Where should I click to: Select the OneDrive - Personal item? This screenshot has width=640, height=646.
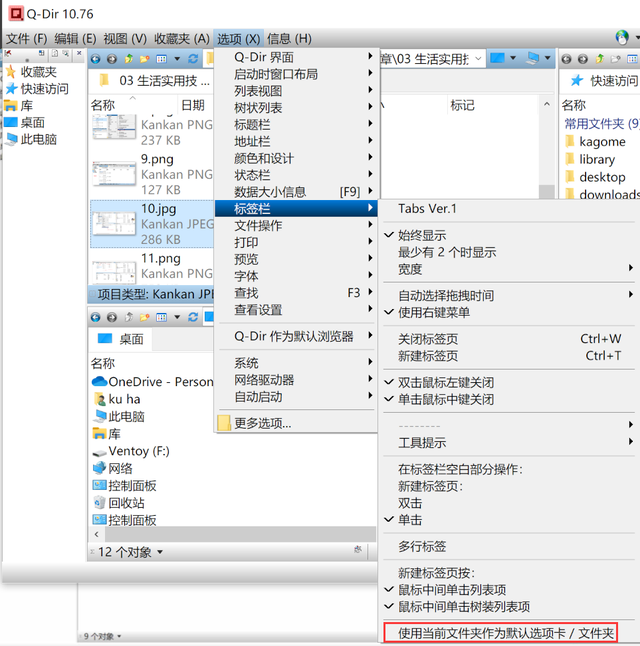click(152, 382)
